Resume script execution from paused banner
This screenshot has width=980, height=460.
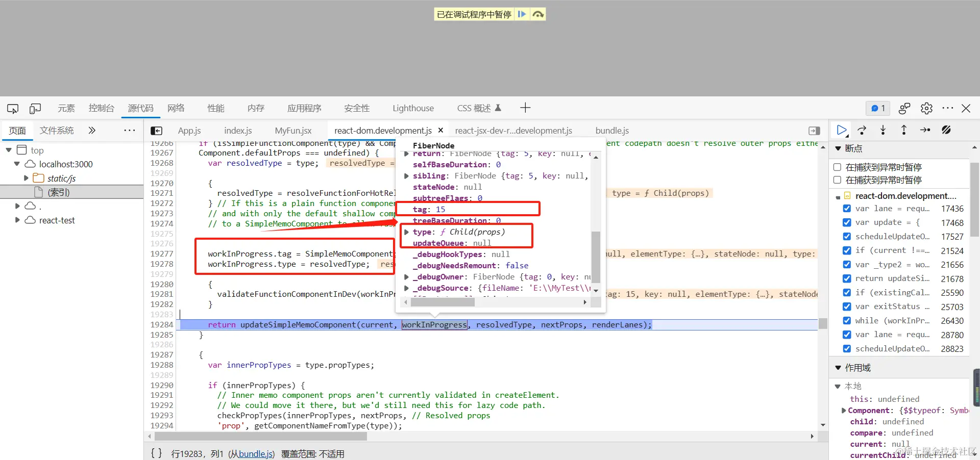[x=522, y=14]
